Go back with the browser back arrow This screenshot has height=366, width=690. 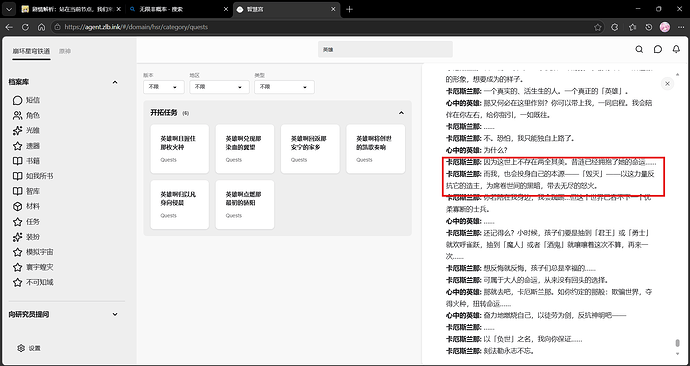click(9, 27)
